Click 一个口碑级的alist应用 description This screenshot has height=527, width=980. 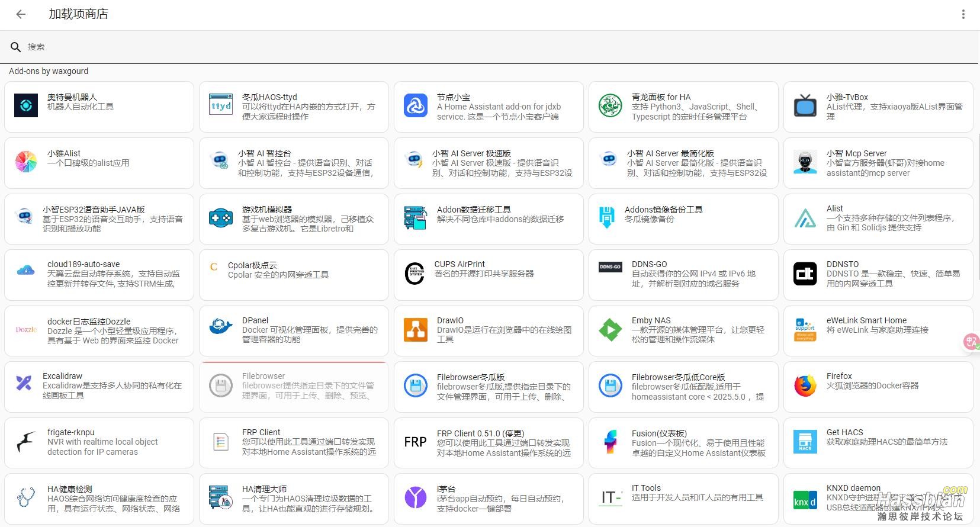click(88, 163)
